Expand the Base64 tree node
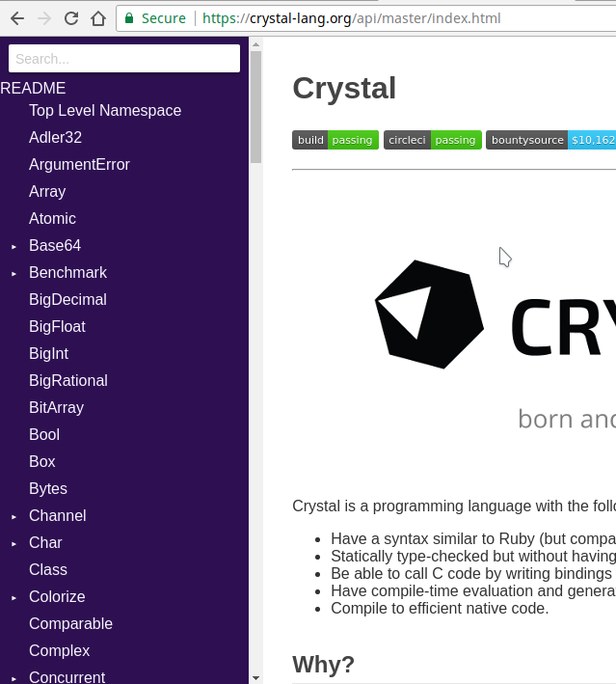Viewport: 616px width, 684px height. coord(13,246)
